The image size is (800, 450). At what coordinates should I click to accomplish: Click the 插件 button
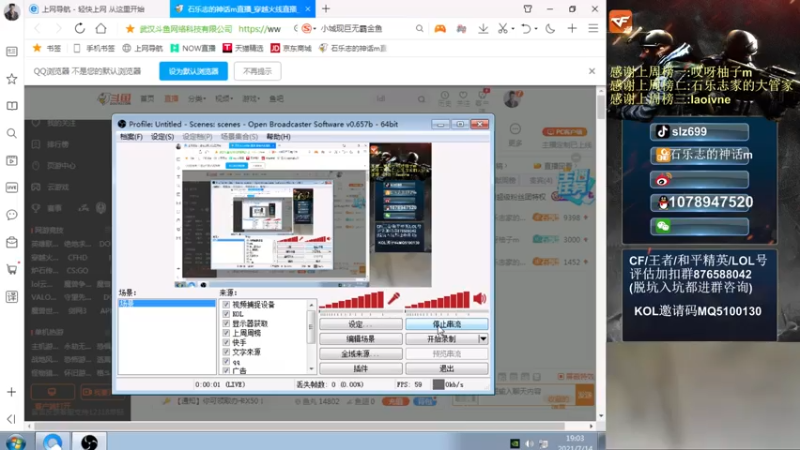pyautogui.click(x=361, y=368)
